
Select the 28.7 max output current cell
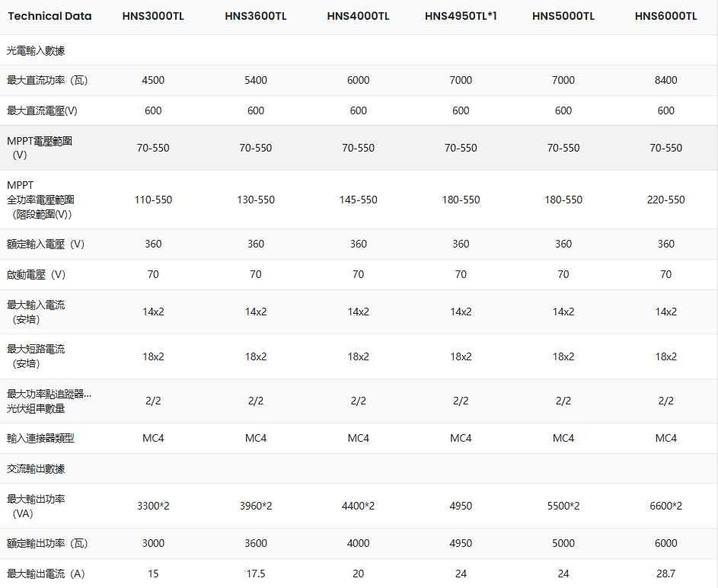tap(665, 574)
